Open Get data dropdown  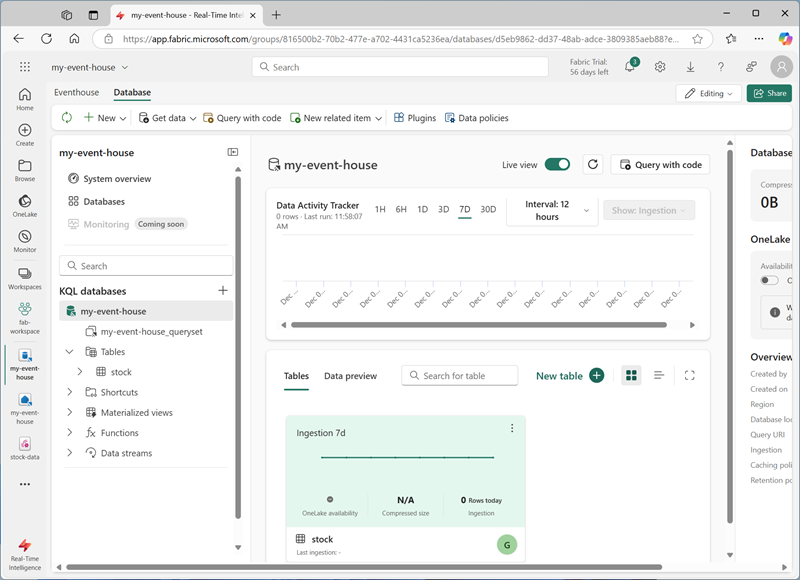click(167, 118)
